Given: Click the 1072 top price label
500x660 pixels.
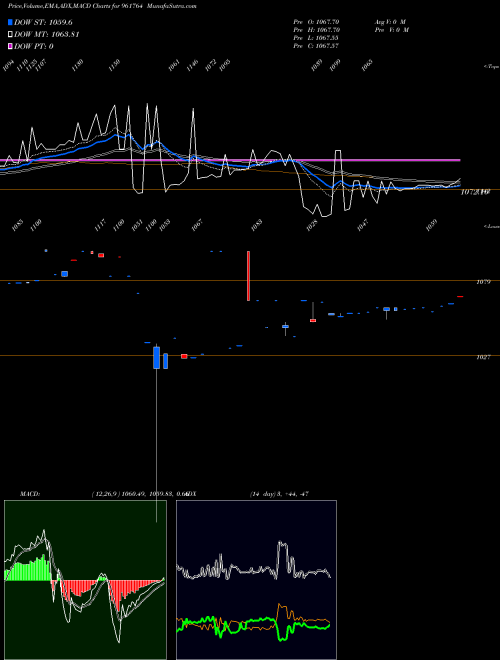Looking at the screenshot, I should 211,66.
